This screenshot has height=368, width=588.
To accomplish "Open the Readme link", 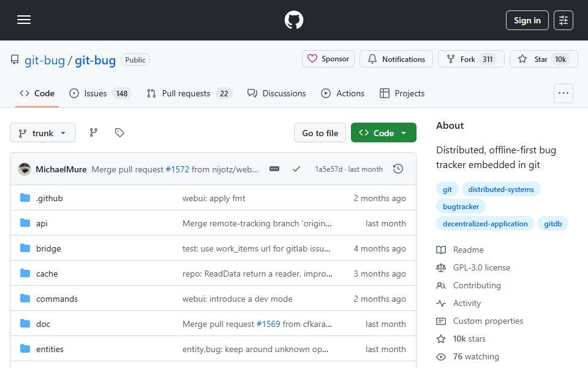I will click(460, 250).
